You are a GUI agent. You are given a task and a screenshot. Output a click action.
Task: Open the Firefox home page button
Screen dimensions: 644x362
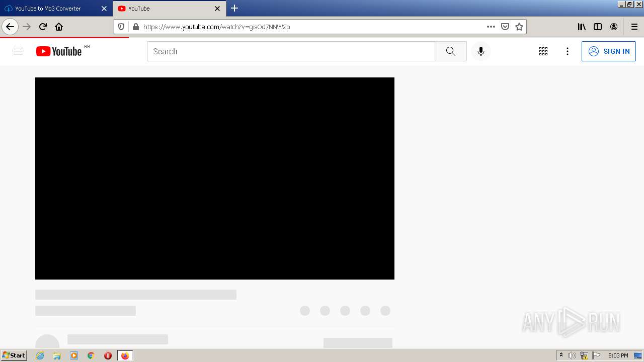click(59, 27)
